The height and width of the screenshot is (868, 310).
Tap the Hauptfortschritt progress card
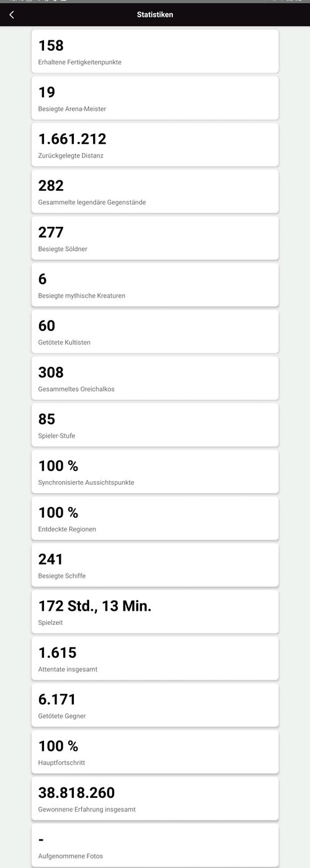(x=155, y=751)
